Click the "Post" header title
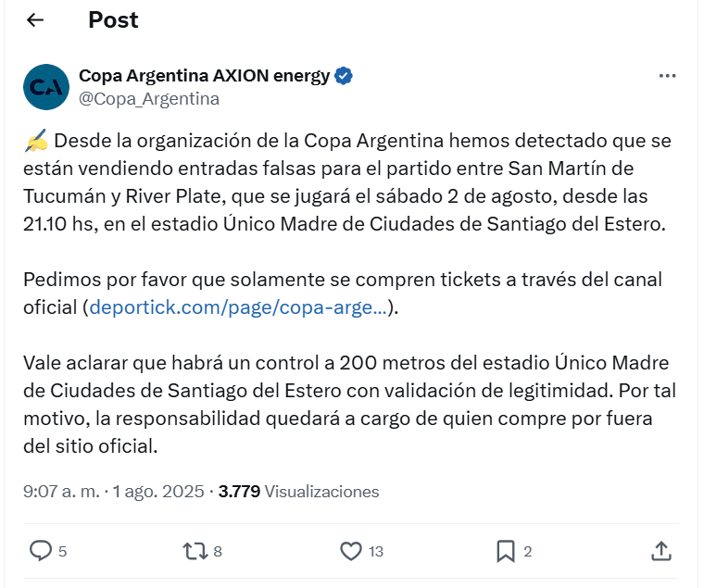Image resolution: width=704 pixels, height=588 pixels. click(x=113, y=19)
